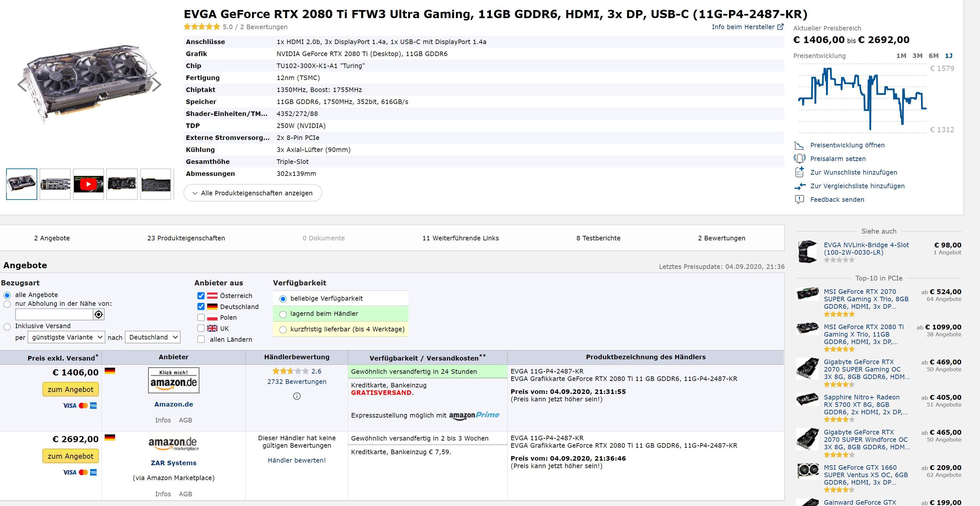980x506 pixels.
Task: Click the five-star product rating at top
Action: point(202,27)
